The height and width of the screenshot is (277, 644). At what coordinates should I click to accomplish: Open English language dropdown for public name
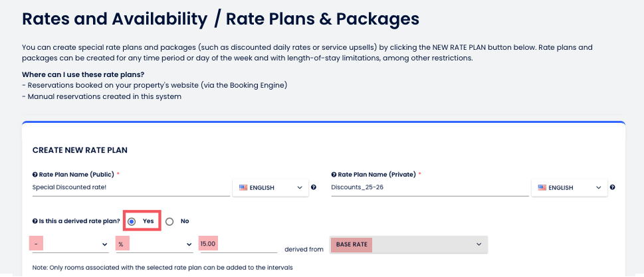[x=270, y=188]
